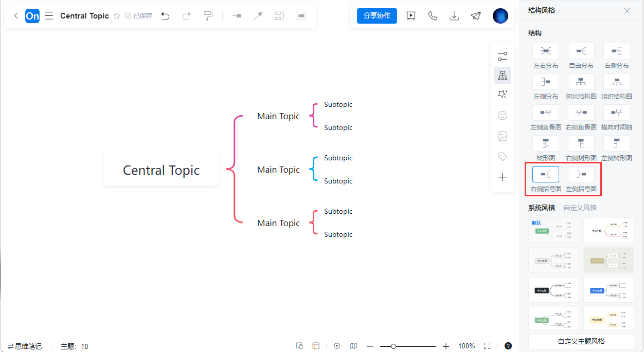Undo the last action

click(x=165, y=16)
